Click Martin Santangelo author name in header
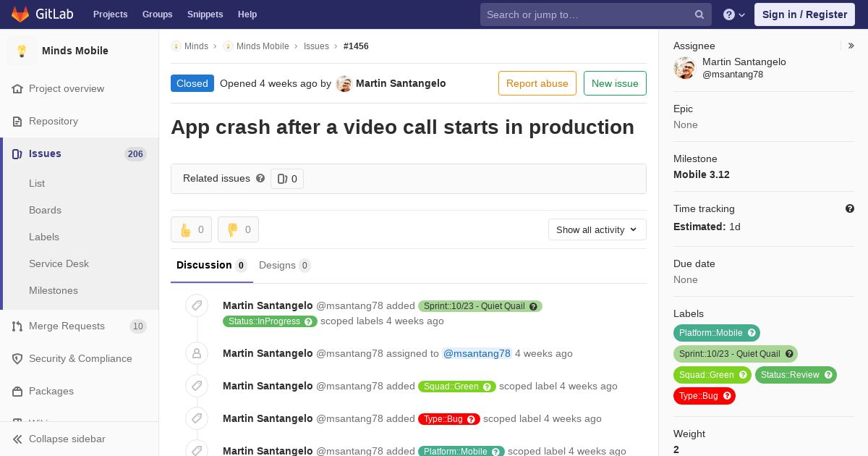Image resolution: width=868 pixels, height=456 pixels. pyautogui.click(x=401, y=83)
